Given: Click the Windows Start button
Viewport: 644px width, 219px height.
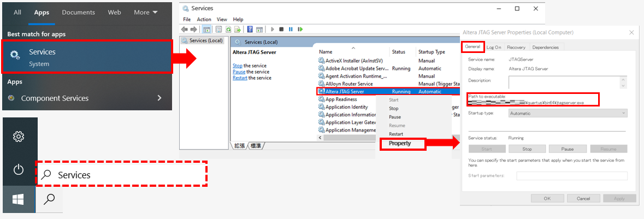Looking at the screenshot, I should click(19, 200).
